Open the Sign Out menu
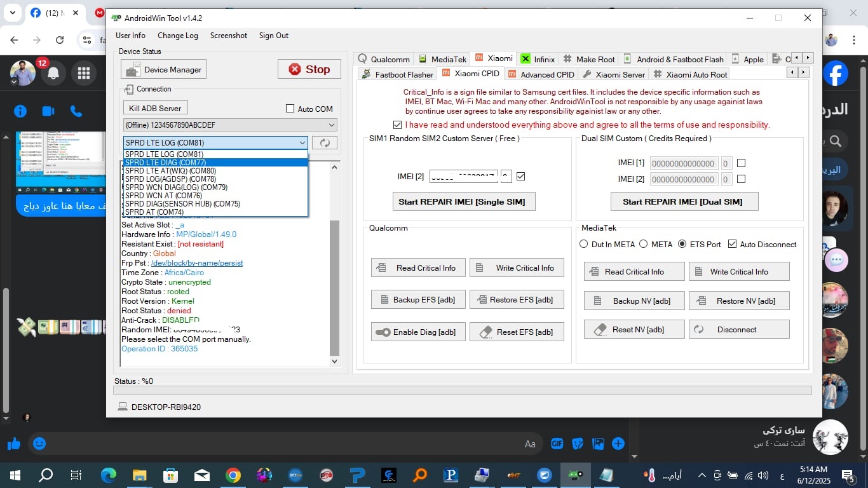Viewport: 868px width, 488px height. pyautogui.click(x=274, y=36)
